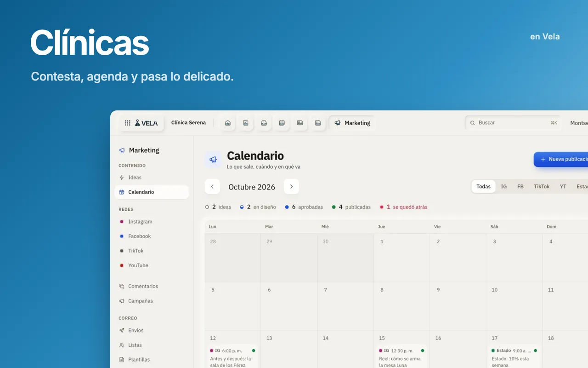
Task: Open Campañas in the sidebar
Action: [152, 301]
